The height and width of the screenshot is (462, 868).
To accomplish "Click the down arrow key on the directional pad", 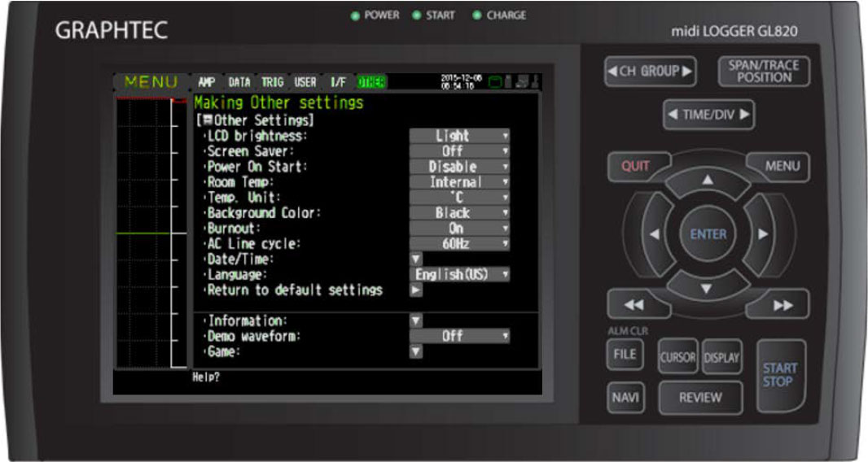I will click(x=706, y=288).
